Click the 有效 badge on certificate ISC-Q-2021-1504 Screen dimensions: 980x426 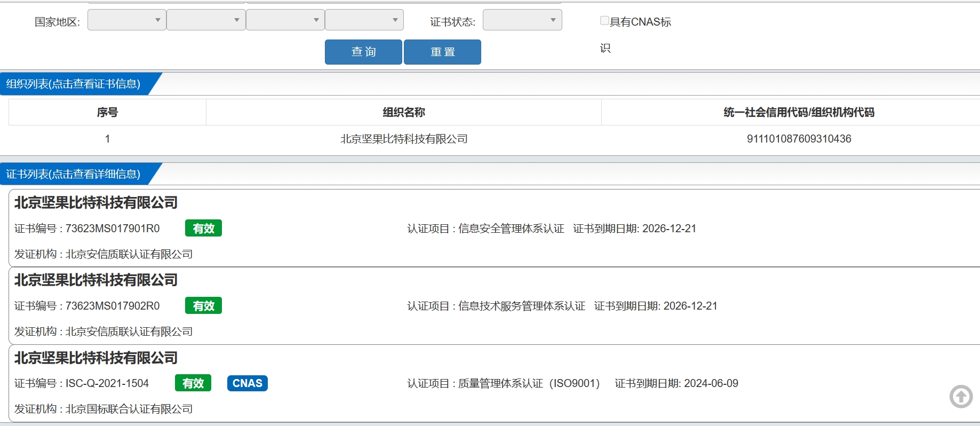click(193, 383)
